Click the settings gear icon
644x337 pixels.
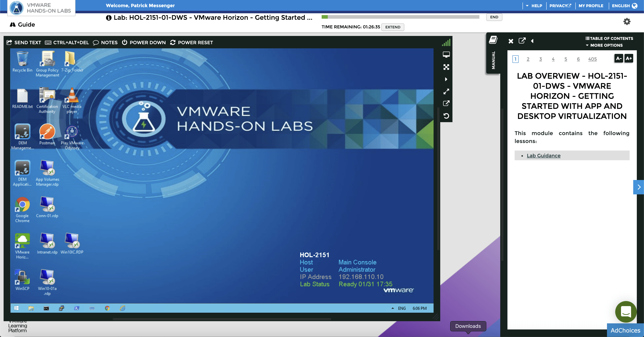pos(627,22)
